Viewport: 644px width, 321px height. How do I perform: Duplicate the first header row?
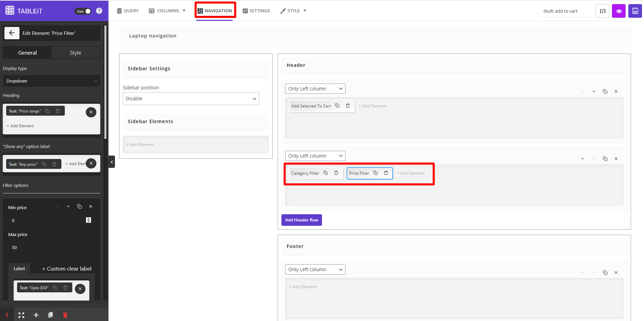pos(605,91)
